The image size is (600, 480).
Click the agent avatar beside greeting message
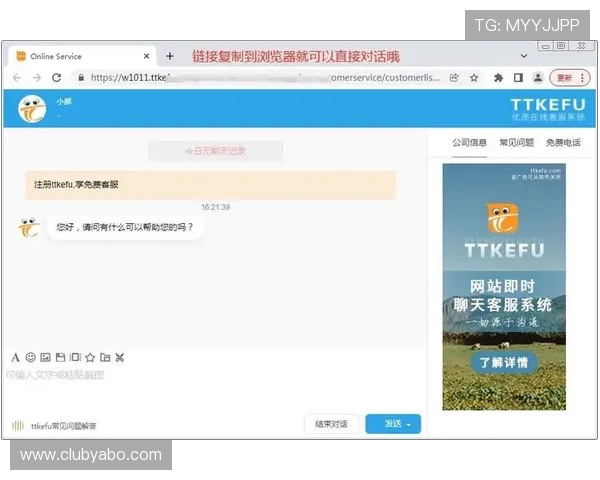tap(29, 227)
